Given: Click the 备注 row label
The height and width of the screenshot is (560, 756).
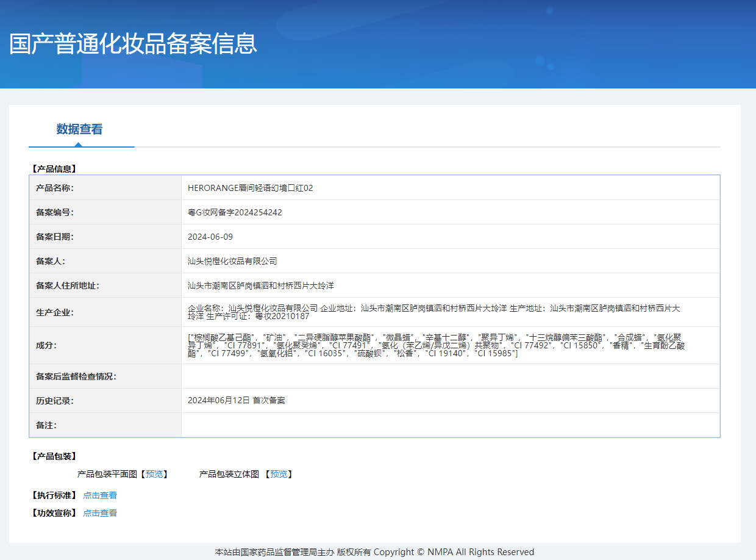Looking at the screenshot, I should (x=46, y=425).
